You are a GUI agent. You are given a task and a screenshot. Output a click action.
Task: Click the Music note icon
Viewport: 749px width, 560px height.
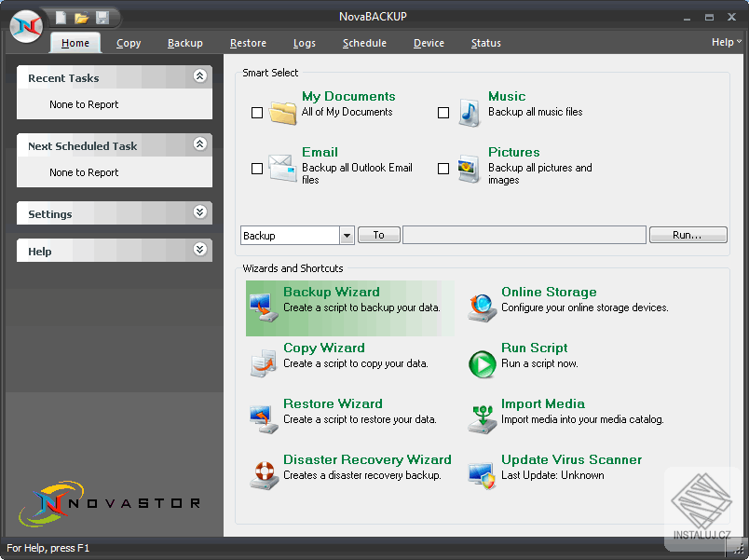470,113
